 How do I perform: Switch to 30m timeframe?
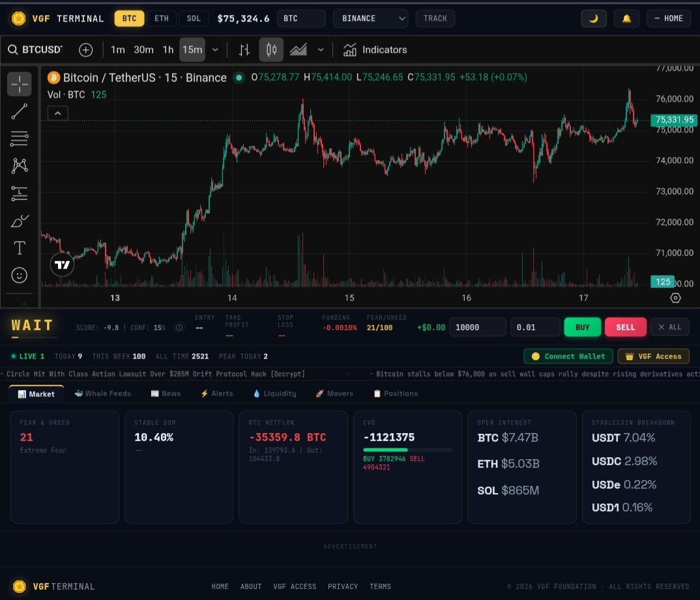pos(143,50)
